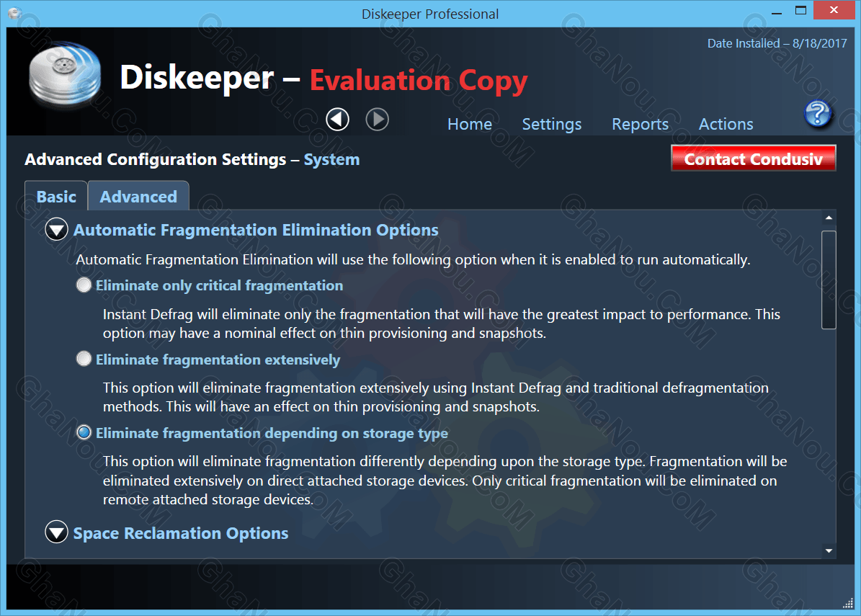Screen dimensions: 861x616
Task: Click the Evaluation Copy label
Action: (419, 81)
